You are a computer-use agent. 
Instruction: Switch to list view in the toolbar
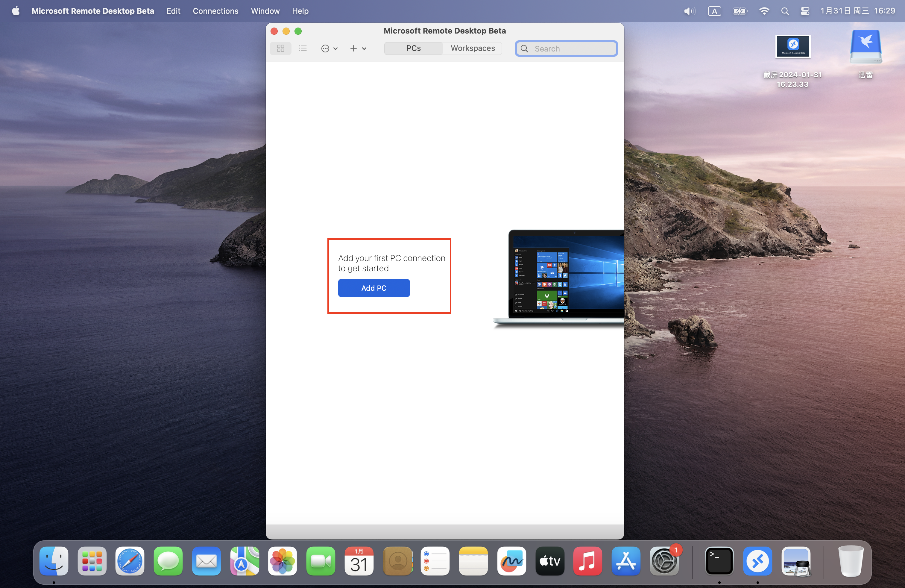[302, 48]
